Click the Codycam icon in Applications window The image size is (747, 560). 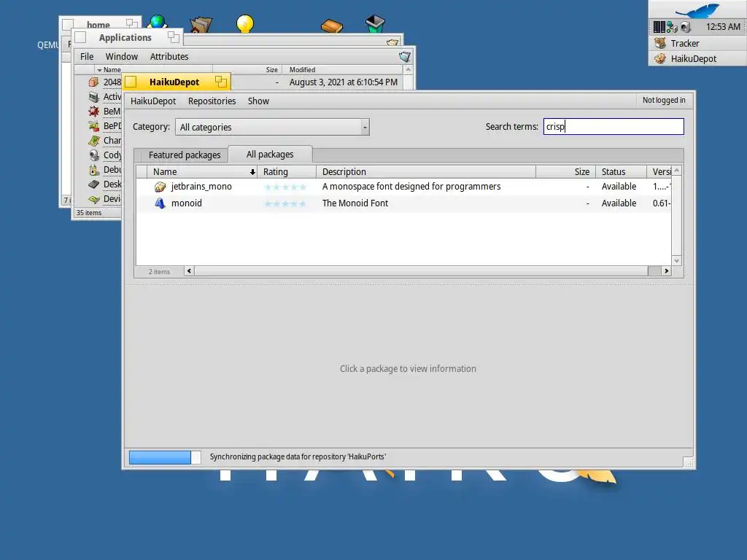coord(94,155)
